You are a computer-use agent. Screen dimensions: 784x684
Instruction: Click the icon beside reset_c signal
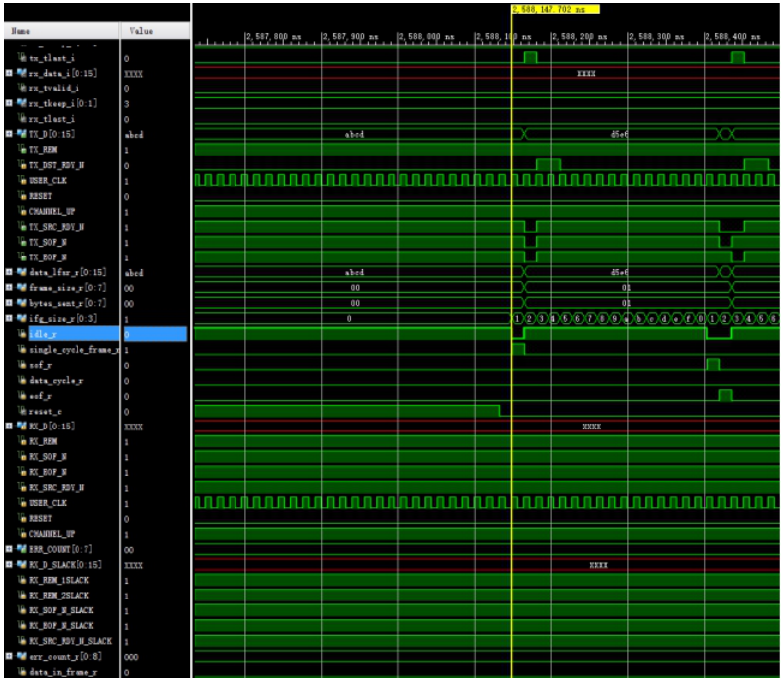click(x=21, y=411)
